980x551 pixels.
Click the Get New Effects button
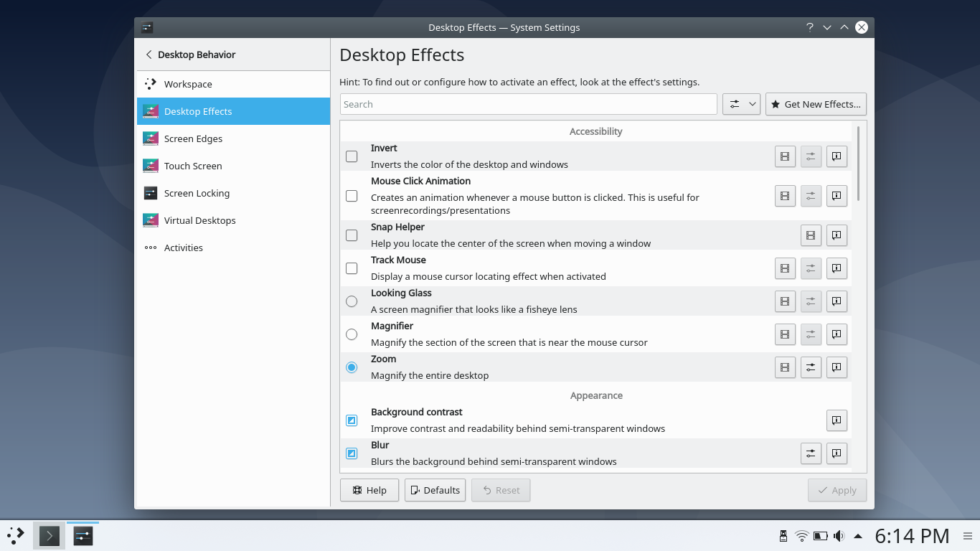tap(816, 104)
